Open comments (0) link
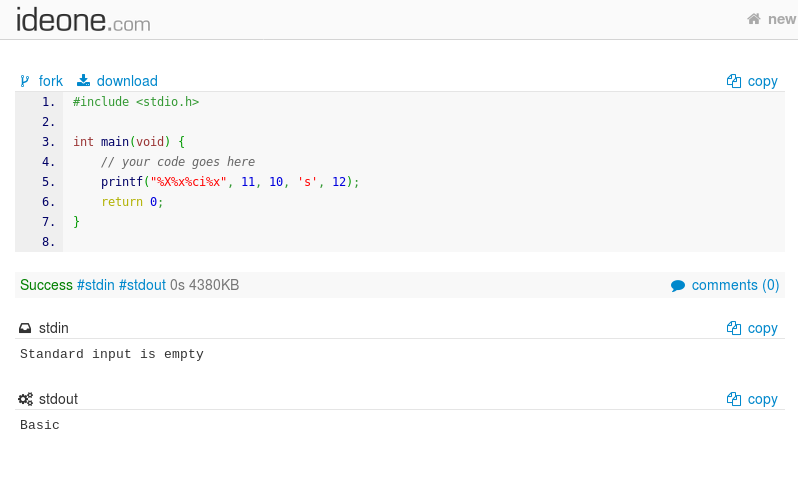Image resolution: width=798 pixels, height=480 pixels. 735,285
